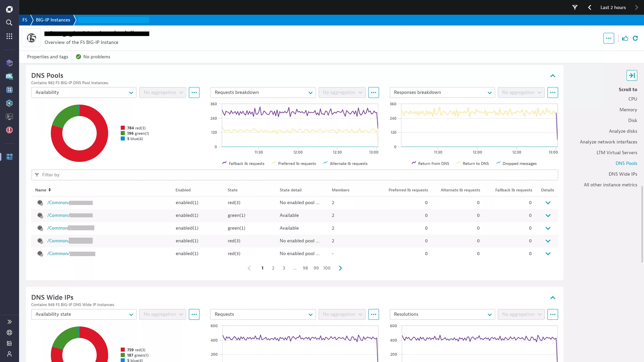The width and height of the screenshot is (644, 362).
Task: Click the filter funnel icon in top bar
Action: coord(575,7)
